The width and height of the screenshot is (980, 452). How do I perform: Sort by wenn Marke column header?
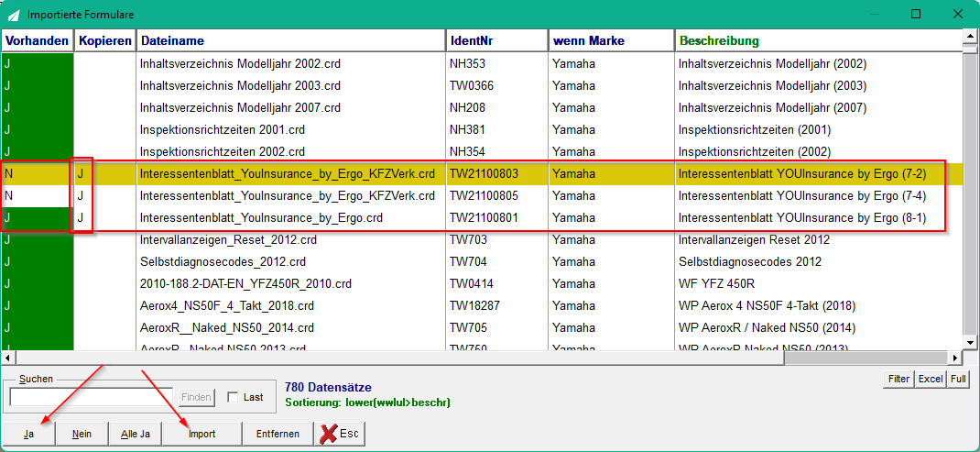pos(611,40)
